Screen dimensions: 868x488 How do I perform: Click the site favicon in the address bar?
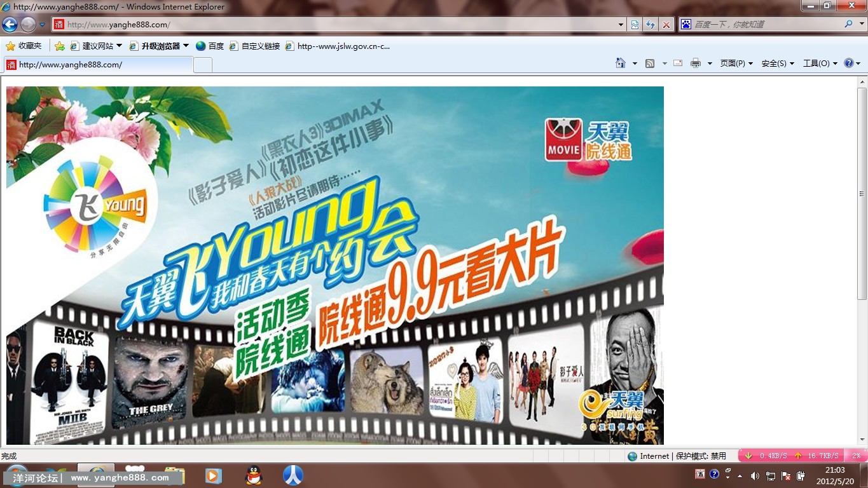tap(59, 25)
